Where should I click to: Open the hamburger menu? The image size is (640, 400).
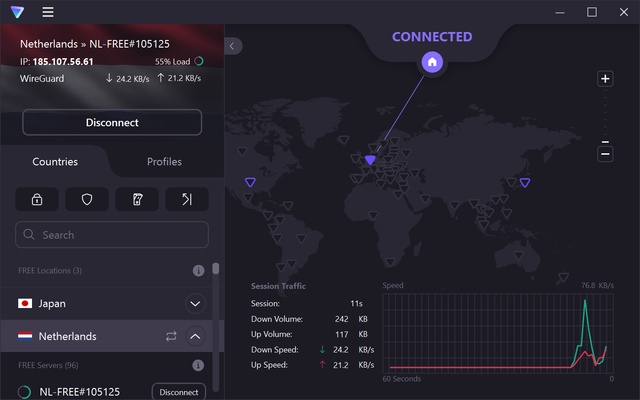tap(48, 12)
